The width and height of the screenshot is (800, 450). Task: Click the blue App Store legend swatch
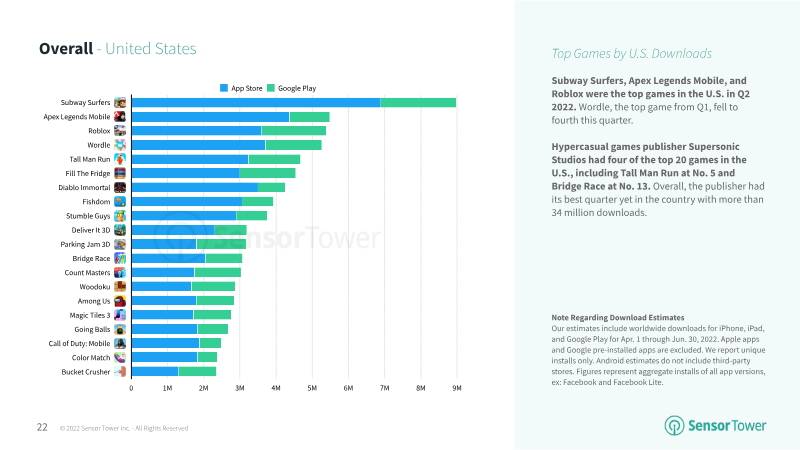click(224, 88)
